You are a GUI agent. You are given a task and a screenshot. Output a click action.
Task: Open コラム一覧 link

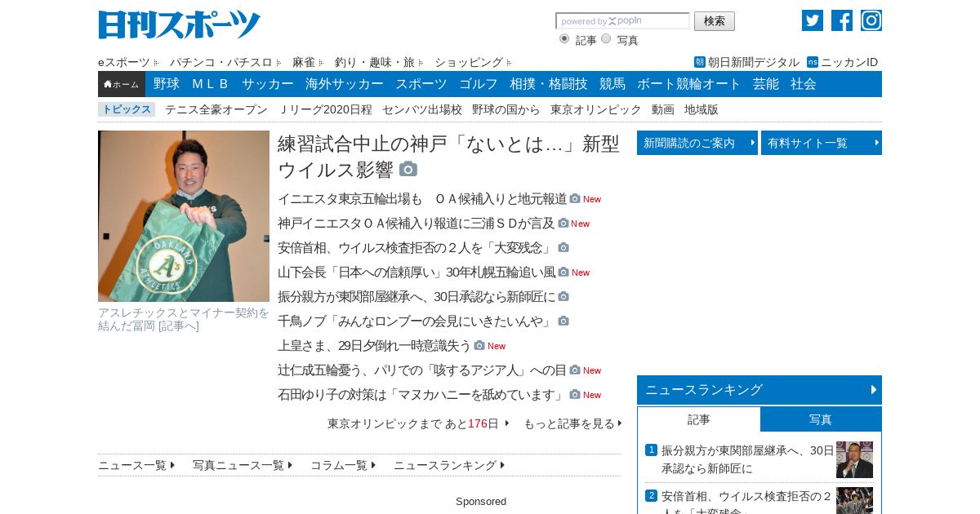click(x=343, y=465)
